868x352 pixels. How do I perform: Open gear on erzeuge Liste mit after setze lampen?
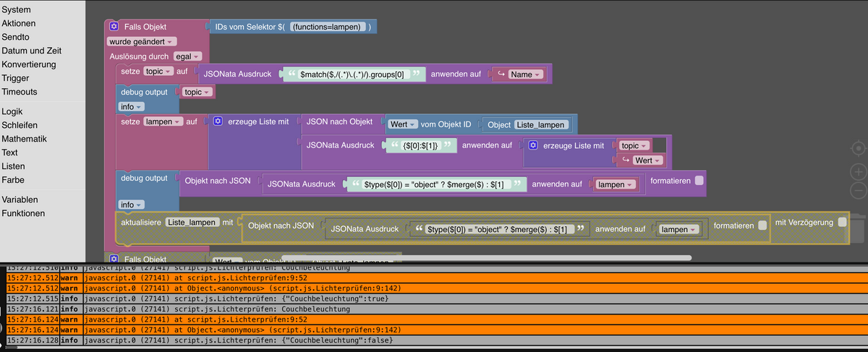(218, 122)
